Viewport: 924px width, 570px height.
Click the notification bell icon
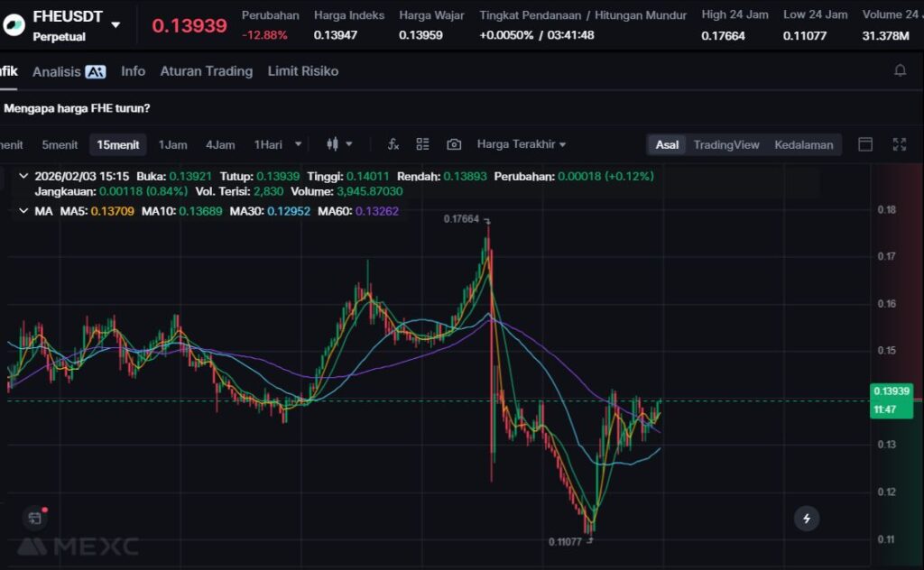900,70
